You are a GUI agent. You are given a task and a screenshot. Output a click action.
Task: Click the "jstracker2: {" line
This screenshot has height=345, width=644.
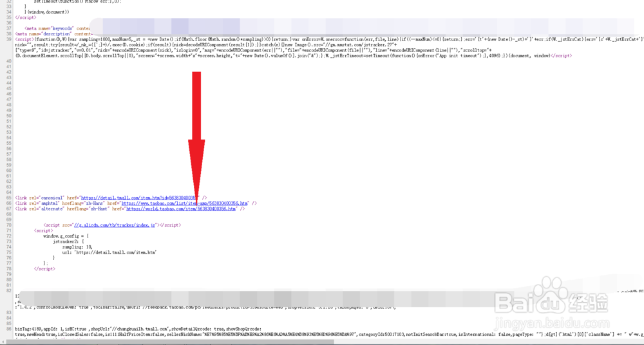click(x=68, y=241)
